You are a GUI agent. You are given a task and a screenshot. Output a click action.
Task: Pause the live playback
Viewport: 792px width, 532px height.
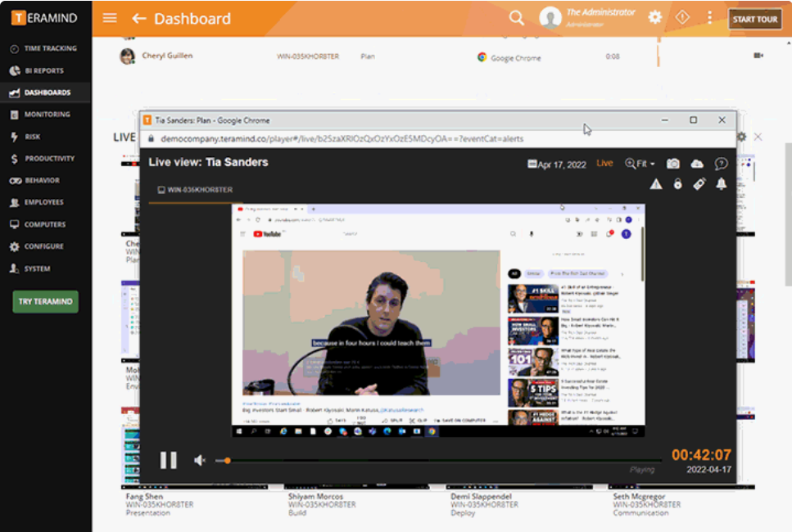click(x=168, y=460)
